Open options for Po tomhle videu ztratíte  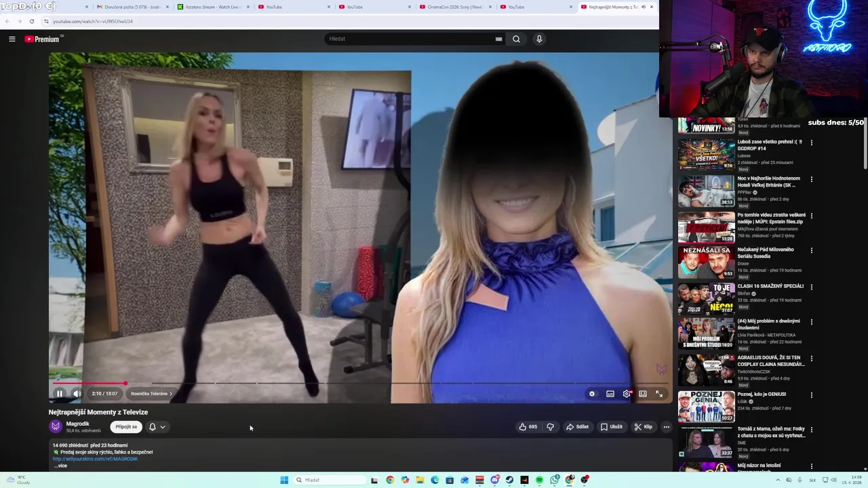(x=812, y=216)
